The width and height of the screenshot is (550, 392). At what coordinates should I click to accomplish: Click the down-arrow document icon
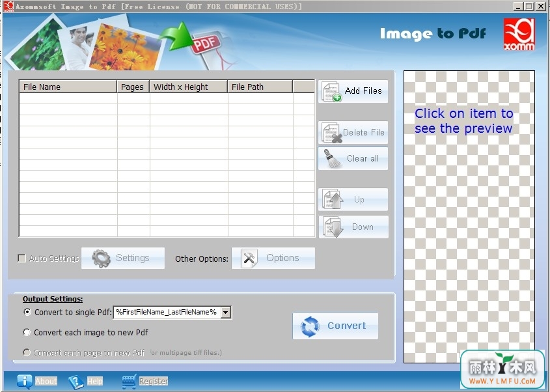[x=333, y=227]
